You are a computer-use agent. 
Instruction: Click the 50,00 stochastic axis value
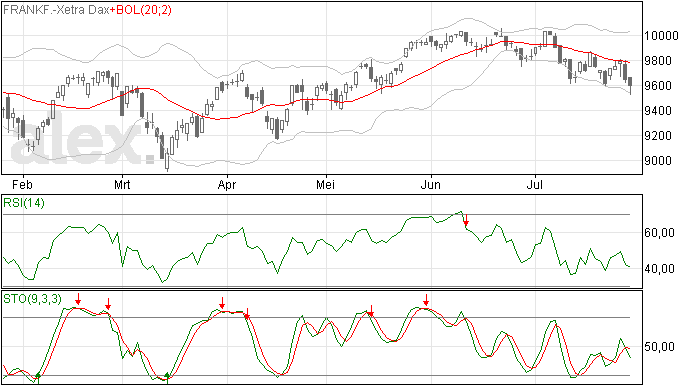point(660,347)
